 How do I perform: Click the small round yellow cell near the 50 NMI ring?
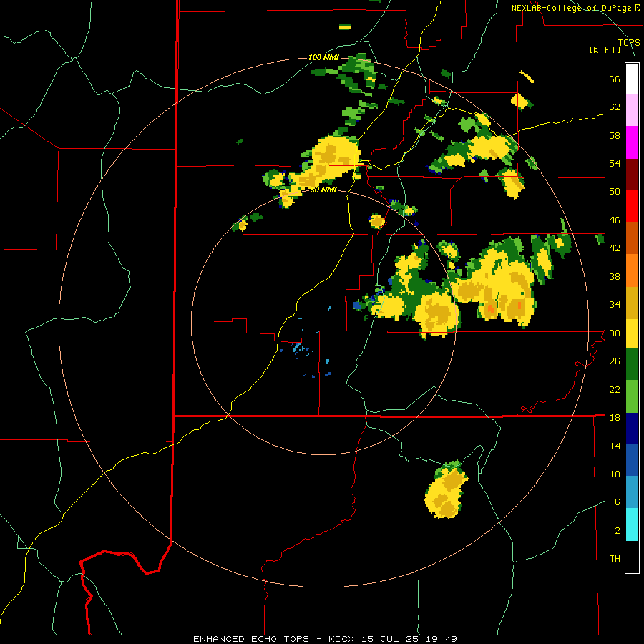tap(376, 221)
